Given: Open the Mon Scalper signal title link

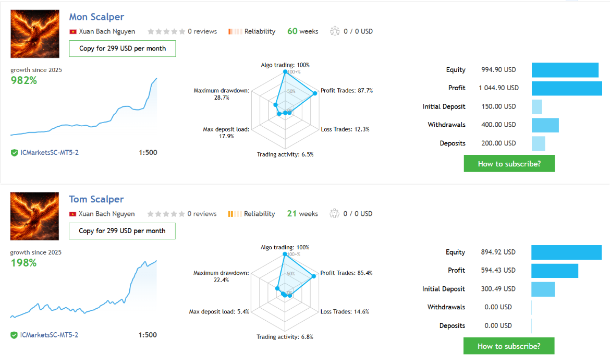Looking at the screenshot, I should (x=96, y=17).
